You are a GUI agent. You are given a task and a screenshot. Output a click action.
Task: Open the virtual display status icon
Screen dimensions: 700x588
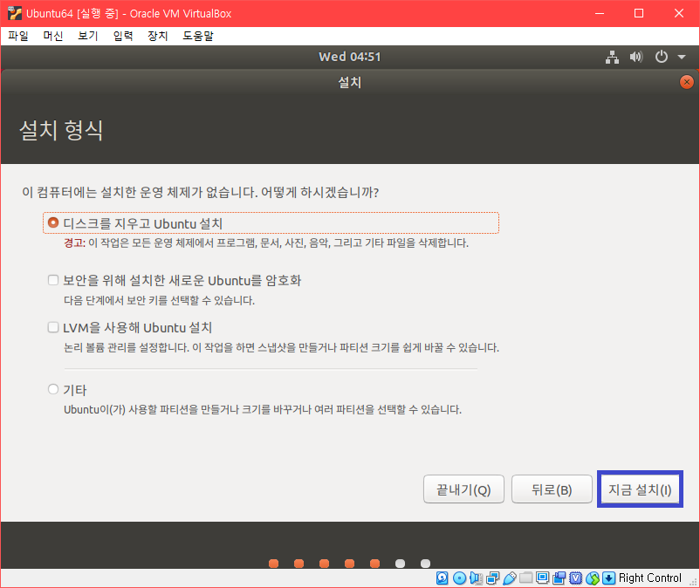542,578
